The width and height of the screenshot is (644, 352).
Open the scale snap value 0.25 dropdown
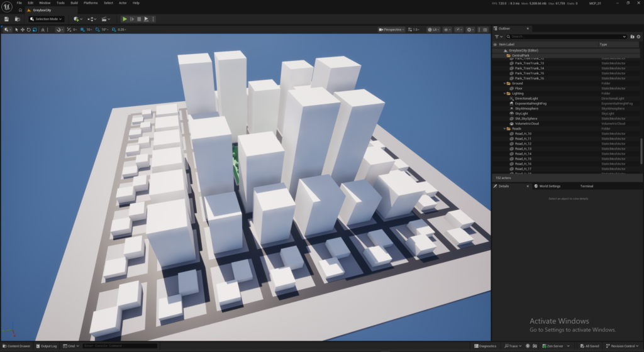tap(122, 30)
